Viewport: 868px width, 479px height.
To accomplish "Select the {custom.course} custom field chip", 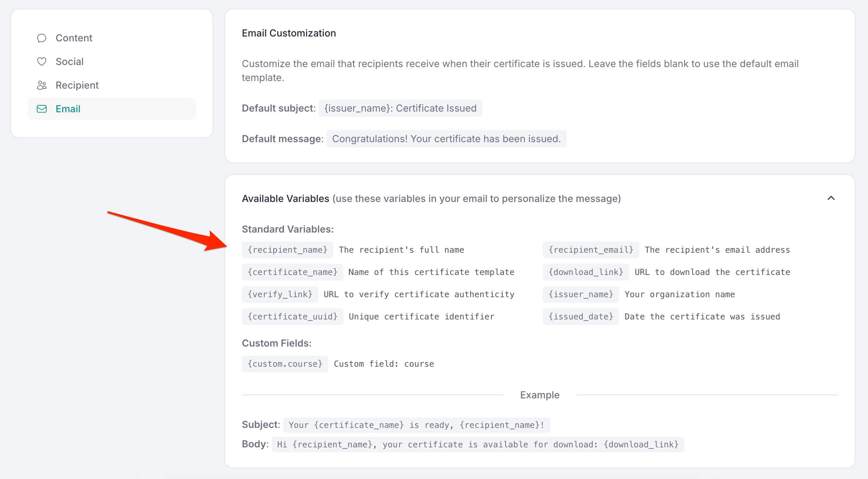I will point(285,364).
